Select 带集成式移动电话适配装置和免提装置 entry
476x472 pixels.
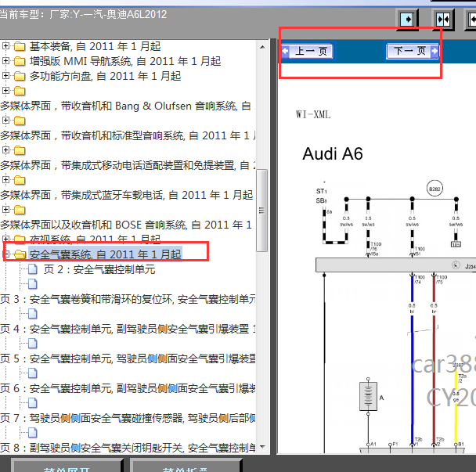(128, 165)
